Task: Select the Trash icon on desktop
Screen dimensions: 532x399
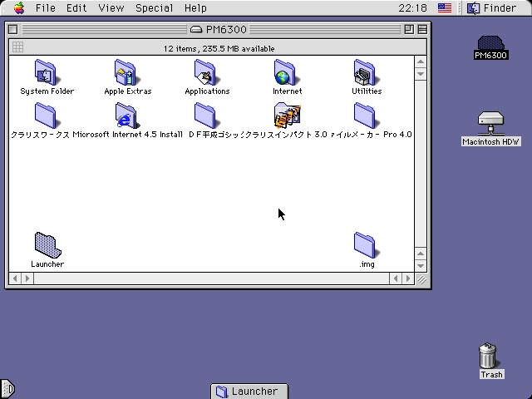Action: point(488,356)
